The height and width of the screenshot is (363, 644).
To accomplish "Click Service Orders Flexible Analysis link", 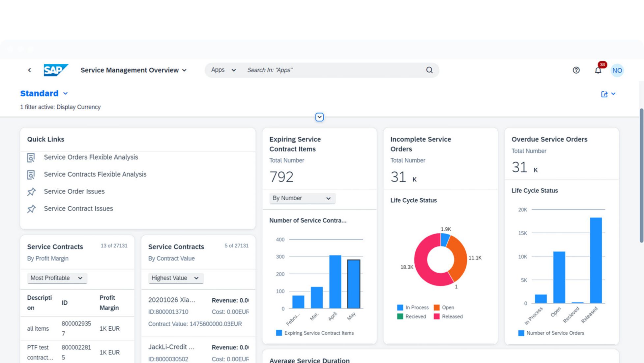I will tap(91, 157).
